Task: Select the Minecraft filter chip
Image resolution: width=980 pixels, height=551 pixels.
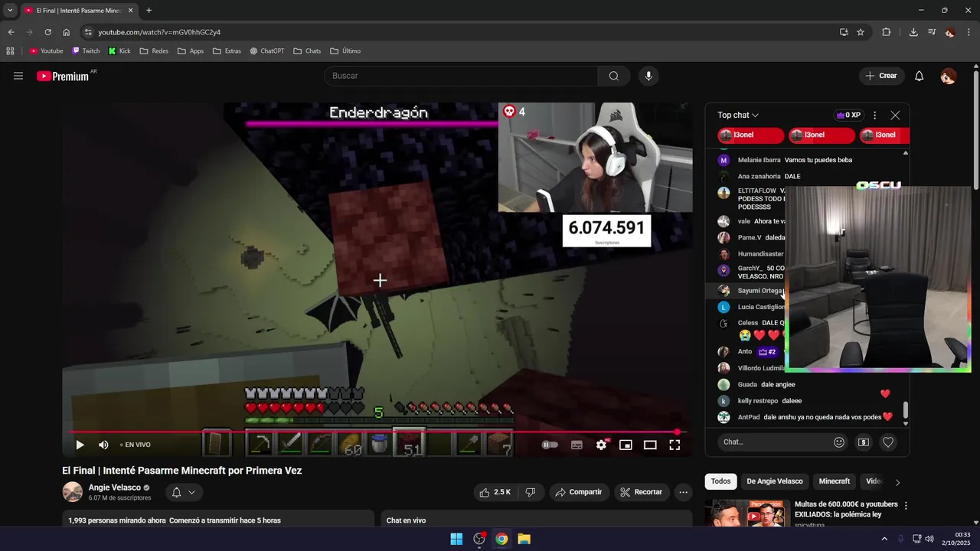Action: pos(835,481)
